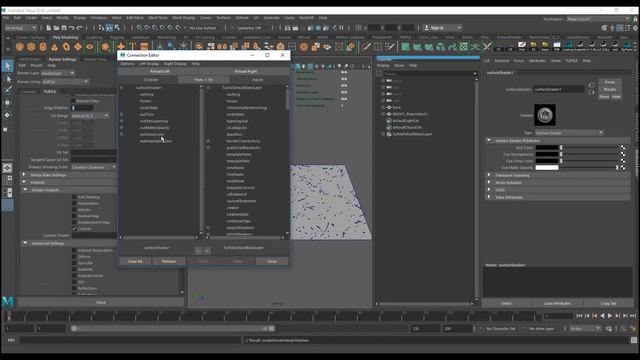This screenshot has width=640, height=360.
Task: Click the right arrow node navigation button
Action: pyautogui.click(x=207, y=251)
